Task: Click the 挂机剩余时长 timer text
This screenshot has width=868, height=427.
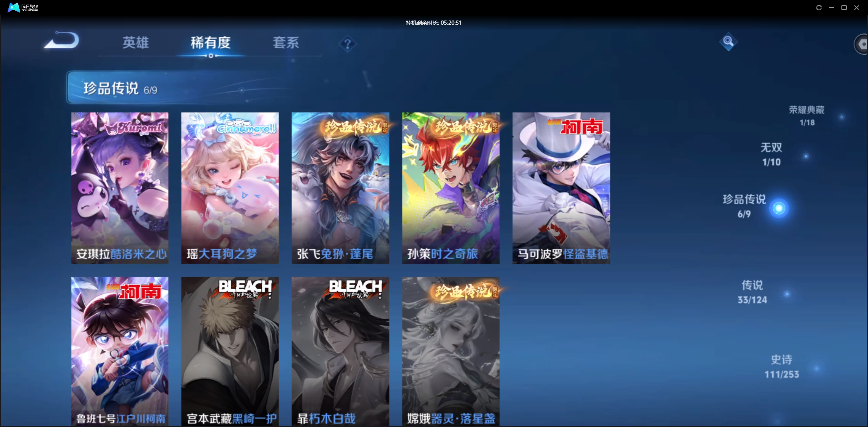Action: [433, 23]
